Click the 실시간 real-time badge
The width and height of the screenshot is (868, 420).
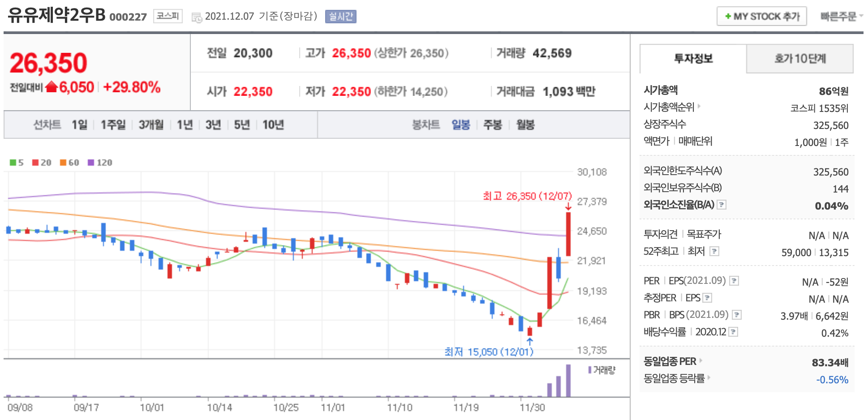341,17
